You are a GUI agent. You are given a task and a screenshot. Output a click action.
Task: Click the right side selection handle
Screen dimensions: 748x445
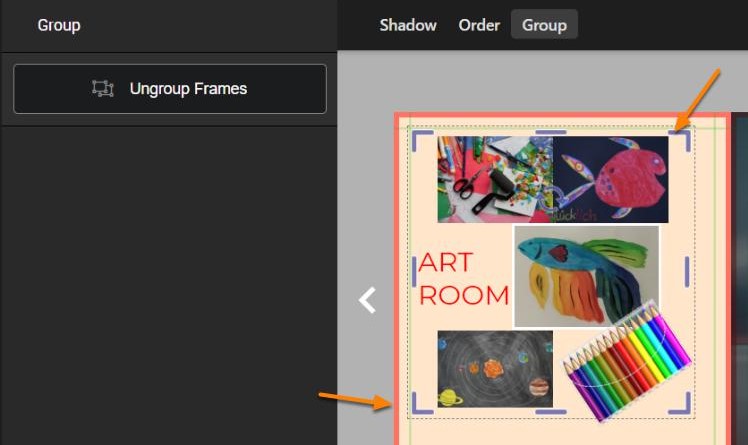coord(687,272)
